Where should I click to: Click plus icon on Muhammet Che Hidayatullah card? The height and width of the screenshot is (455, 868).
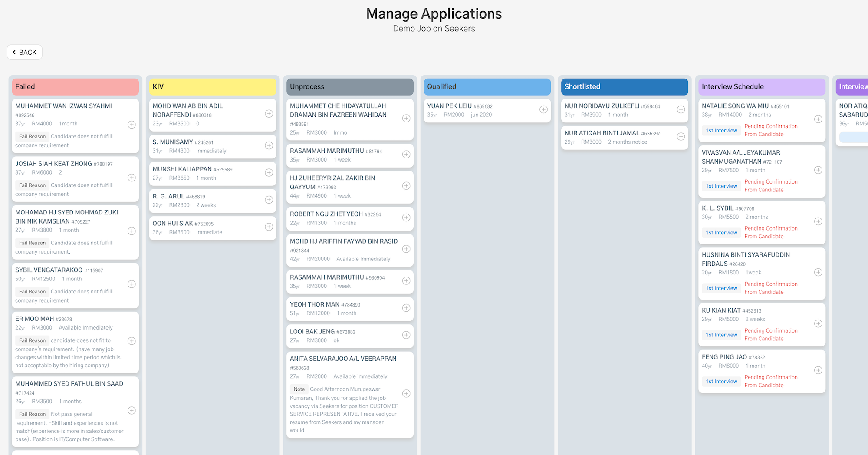pos(406,118)
